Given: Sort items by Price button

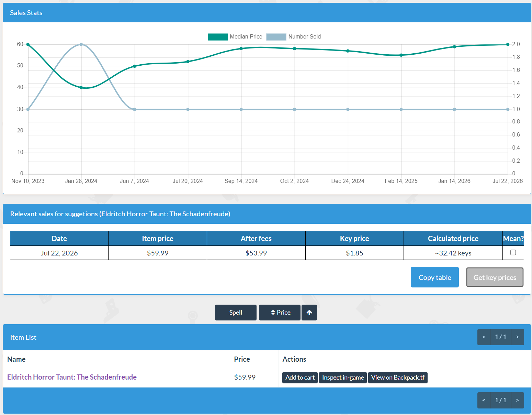Looking at the screenshot, I should (280, 313).
